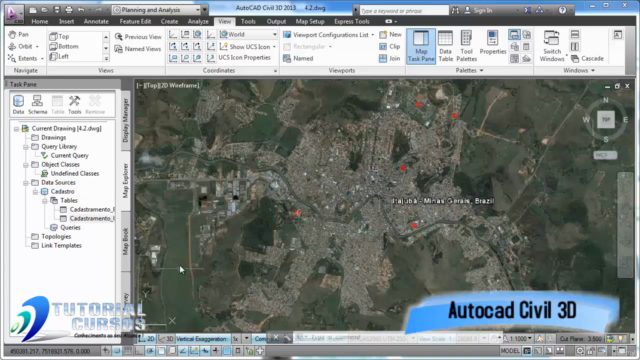The width and height of the screenshot is (640, 360).
Task: Open the Annotate ribbon tab
Action: (96, 21)
